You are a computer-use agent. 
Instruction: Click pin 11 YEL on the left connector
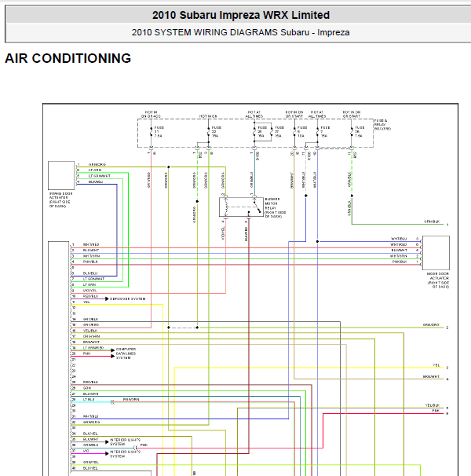pyautogui.click(x=86, y=302)
